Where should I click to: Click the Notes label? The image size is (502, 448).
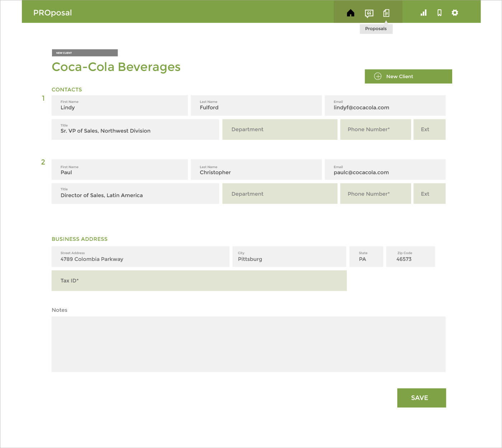pyautogui.click(x=60, y=310)
